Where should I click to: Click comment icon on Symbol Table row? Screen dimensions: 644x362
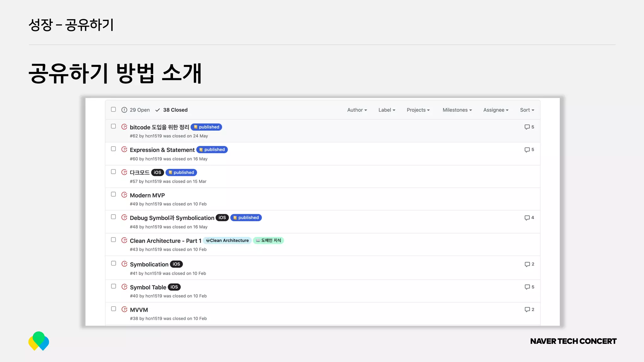point(527,287)
